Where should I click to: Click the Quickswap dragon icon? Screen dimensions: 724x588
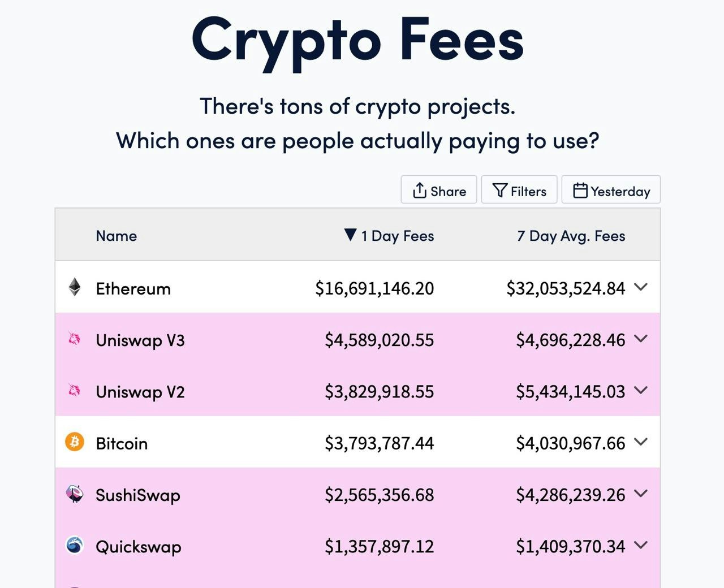(x=74, y=546)
